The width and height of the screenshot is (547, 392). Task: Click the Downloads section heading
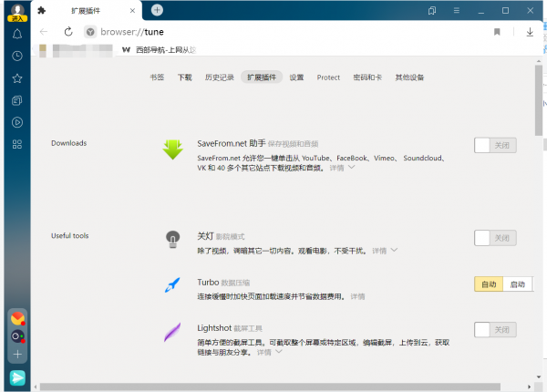tap(68, 143)
